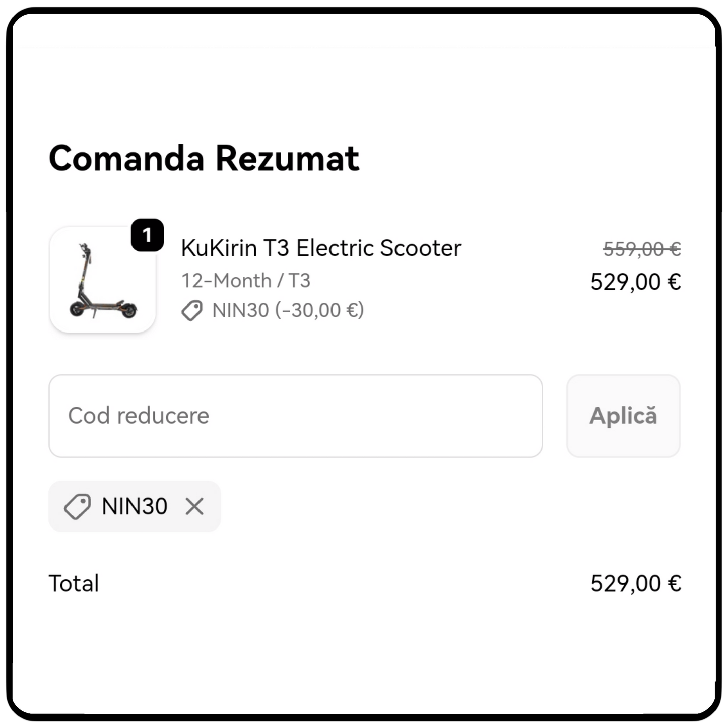Click the 12-Month / T3 variant text

pyautogui.click(x=245, y=280)
